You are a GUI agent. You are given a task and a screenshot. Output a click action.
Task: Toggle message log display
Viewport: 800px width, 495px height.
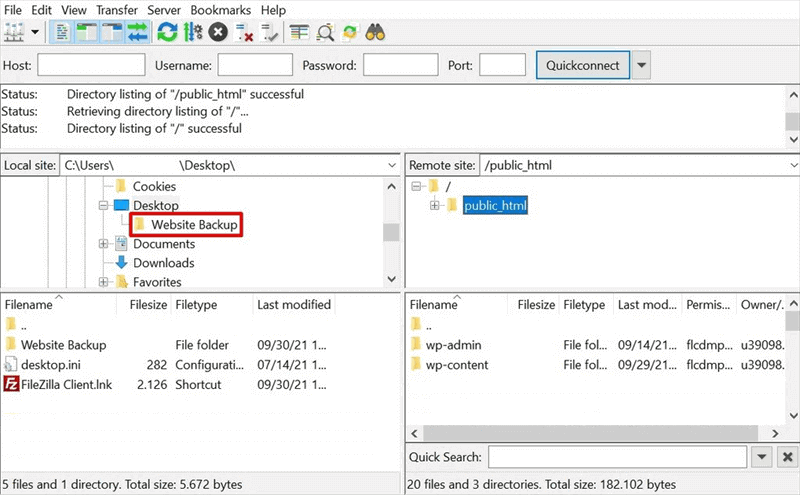click(61, 32)
